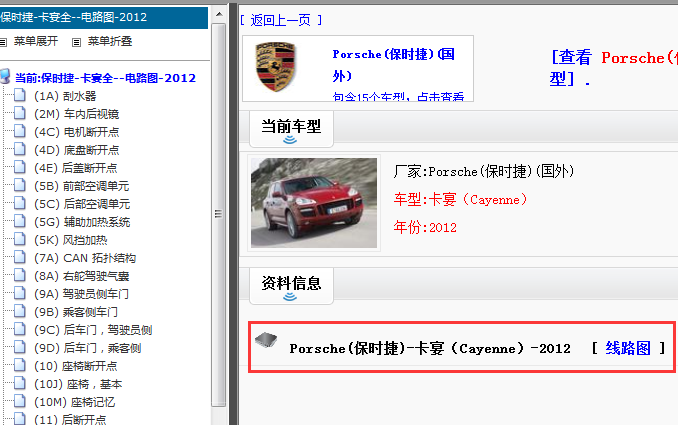This screenshot has width=678, height=425.
Task: Click the 包含15个车型 text line
Action: 398,96
